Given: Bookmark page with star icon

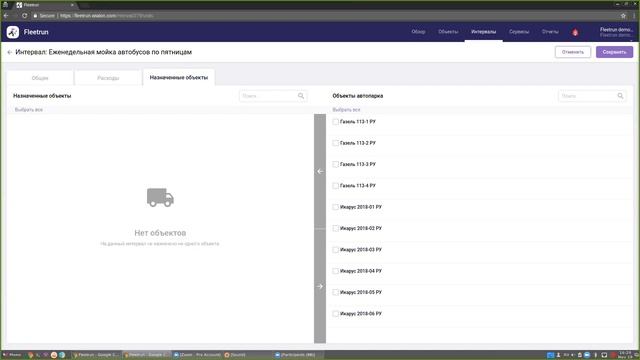Looking at the screenshot, I should [623, 16].
